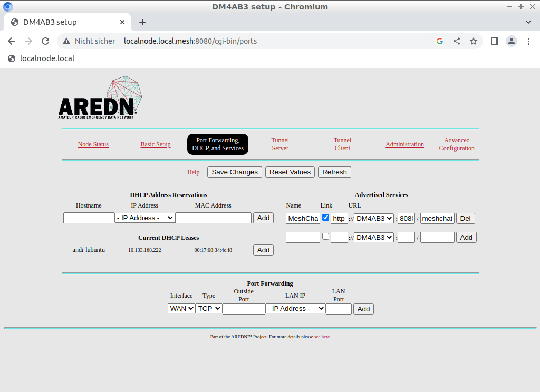Toggle the browser side panel icon
The width and height of the screenshot is (540, 392).
[495, 41]
